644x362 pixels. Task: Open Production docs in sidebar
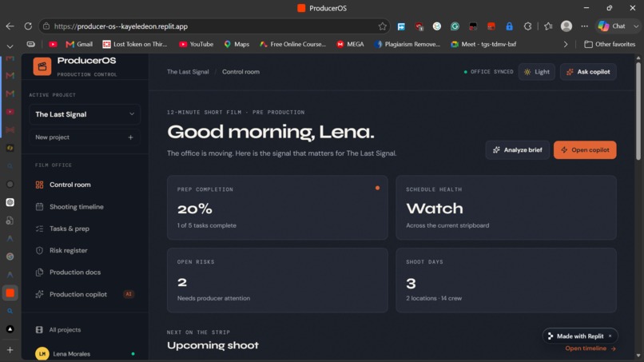84,272
